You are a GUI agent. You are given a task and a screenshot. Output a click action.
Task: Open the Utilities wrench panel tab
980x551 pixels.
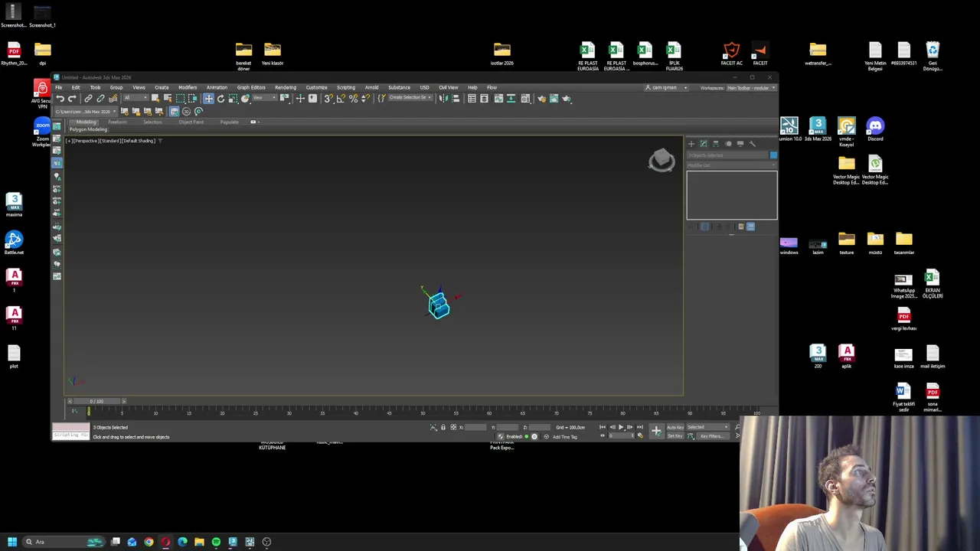[753, 144]
